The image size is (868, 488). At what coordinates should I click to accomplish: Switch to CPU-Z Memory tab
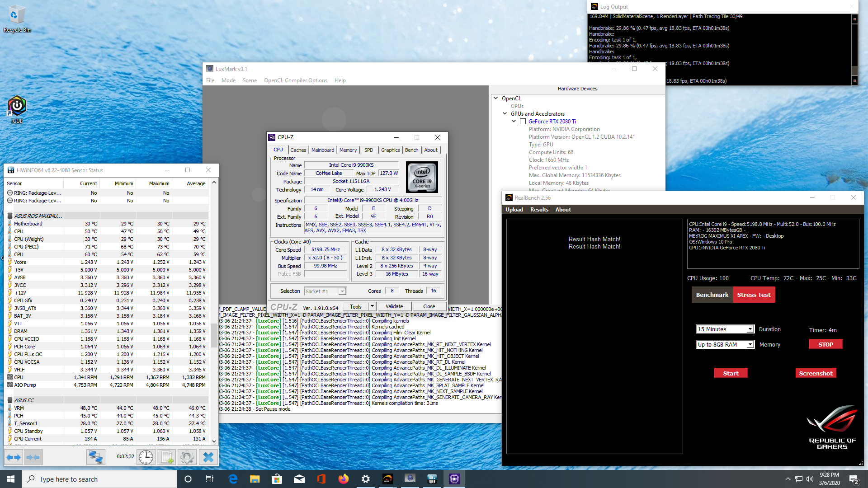348,150
